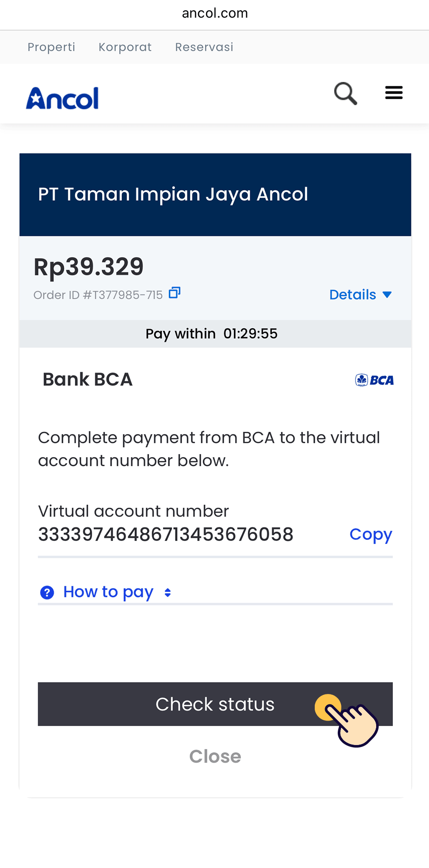Click the BCA bank logo
The height and width of the screenshot is (868, 429).
click(374, 380)
